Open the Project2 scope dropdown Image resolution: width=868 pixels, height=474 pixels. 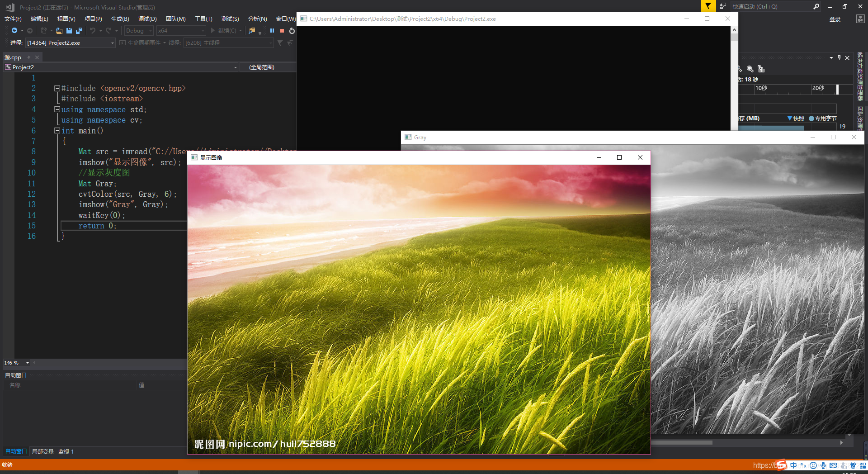[121, 67]
